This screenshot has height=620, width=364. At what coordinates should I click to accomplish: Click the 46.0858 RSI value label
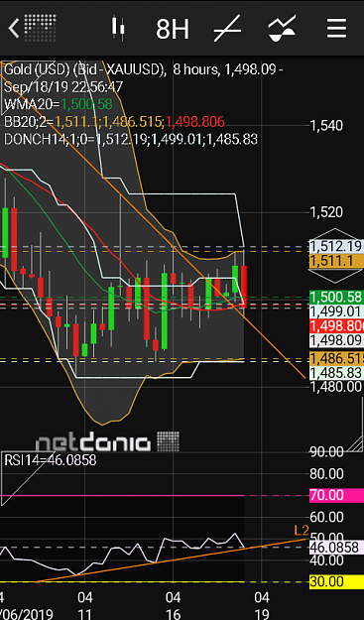pyautogui.click(x=336, y=548)
